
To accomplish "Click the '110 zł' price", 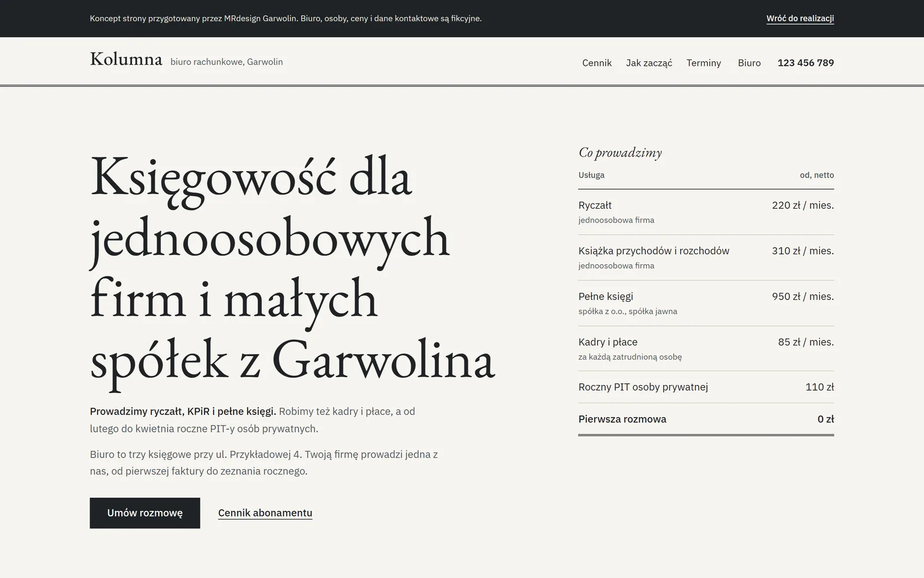I will (x=819, y=387).
